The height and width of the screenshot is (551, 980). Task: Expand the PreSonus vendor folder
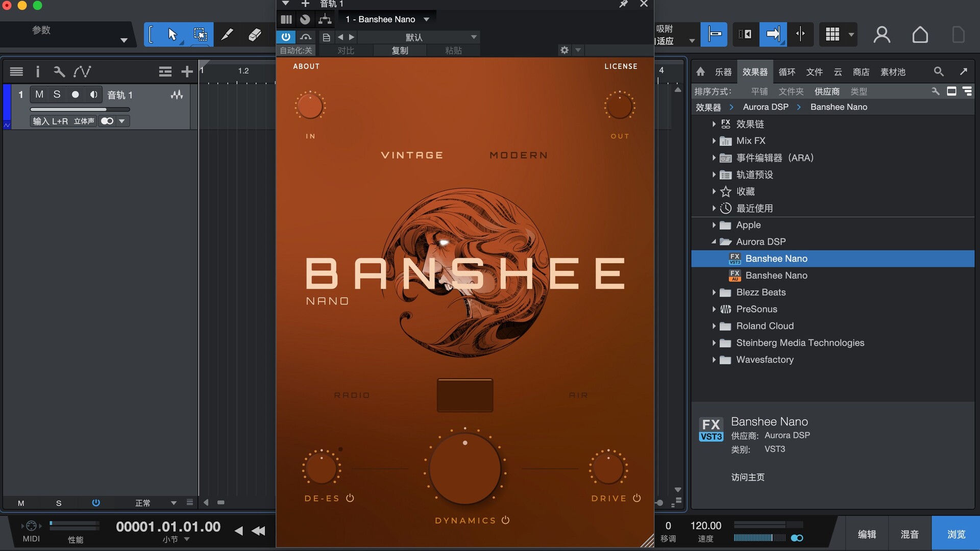(714, 309)
